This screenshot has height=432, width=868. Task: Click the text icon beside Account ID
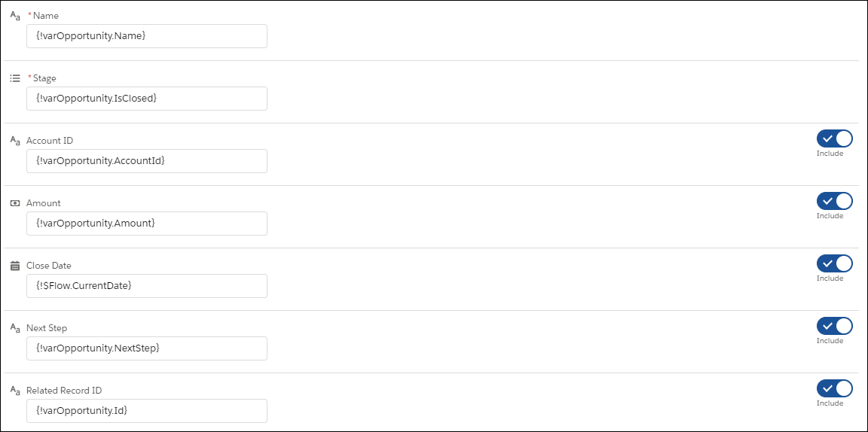click(x=16, y=141)
